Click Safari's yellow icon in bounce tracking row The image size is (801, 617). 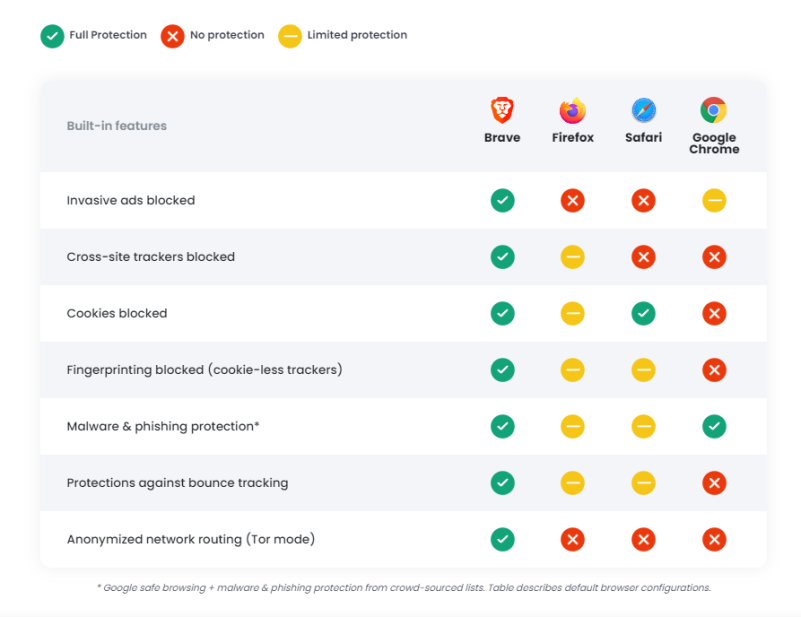[644, 483]
